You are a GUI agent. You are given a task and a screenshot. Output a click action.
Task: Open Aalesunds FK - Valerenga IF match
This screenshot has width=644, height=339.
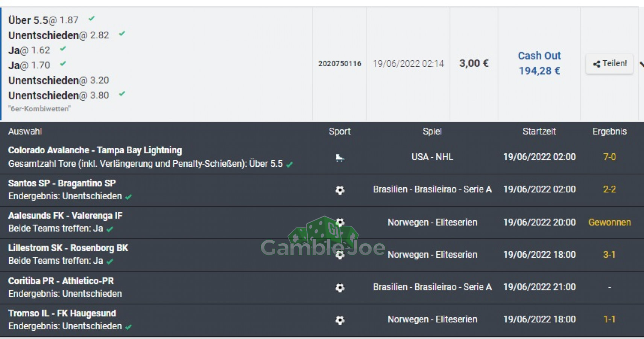65,216
